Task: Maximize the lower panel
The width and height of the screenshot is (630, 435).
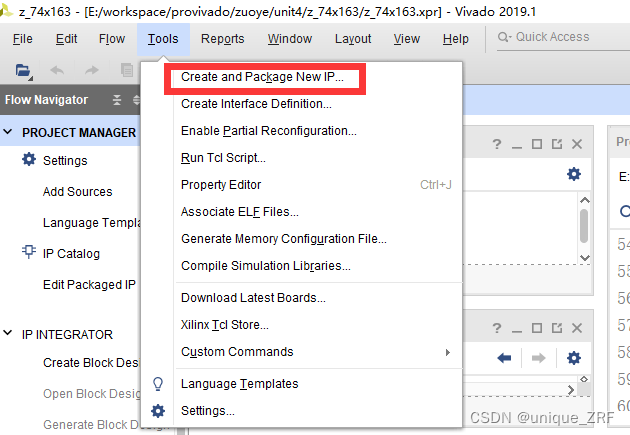Action: (537, 328)
